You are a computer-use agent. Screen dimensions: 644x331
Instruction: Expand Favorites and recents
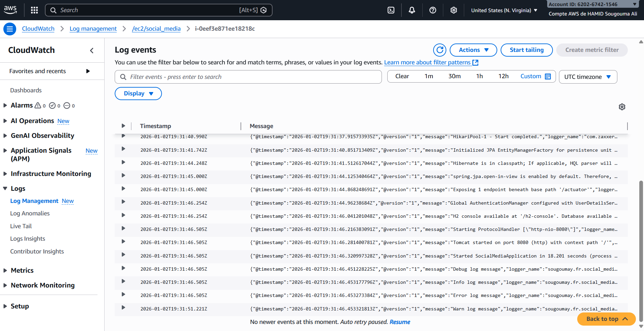coord(88,71)
